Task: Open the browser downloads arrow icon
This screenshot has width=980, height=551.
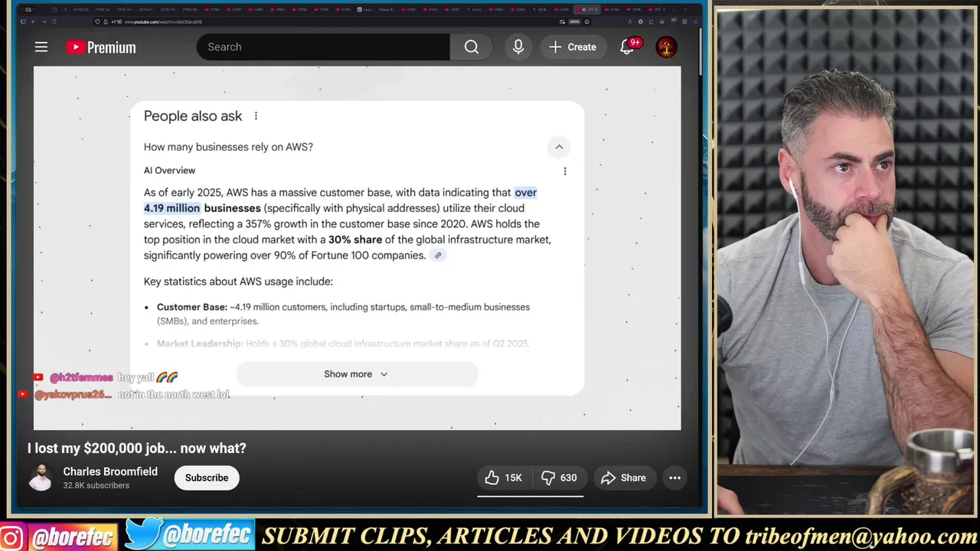Action: click(x=630, y=21)
